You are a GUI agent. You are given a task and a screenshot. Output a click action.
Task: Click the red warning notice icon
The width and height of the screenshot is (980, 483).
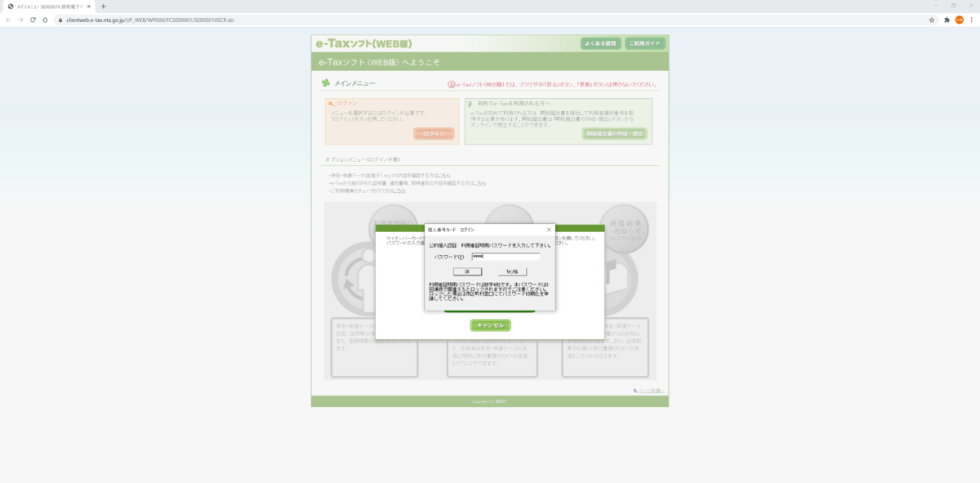click(452, 84)
